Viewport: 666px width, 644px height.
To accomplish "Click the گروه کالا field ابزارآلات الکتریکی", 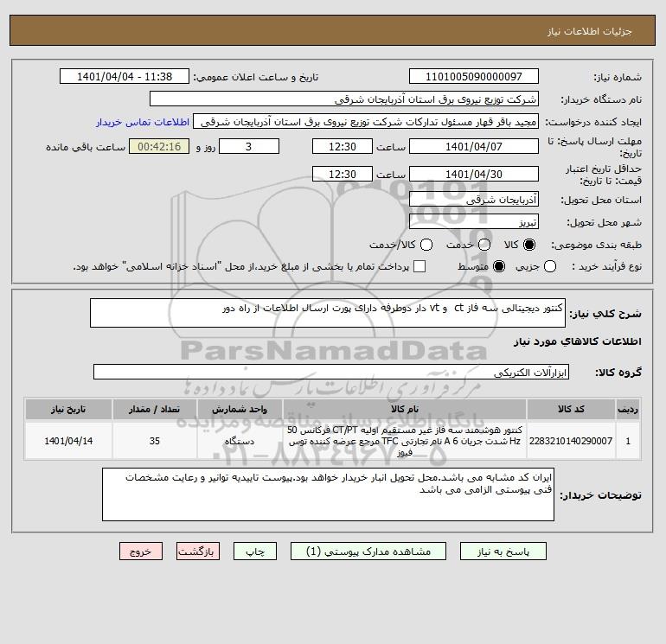I will click(x=331, y=372).
